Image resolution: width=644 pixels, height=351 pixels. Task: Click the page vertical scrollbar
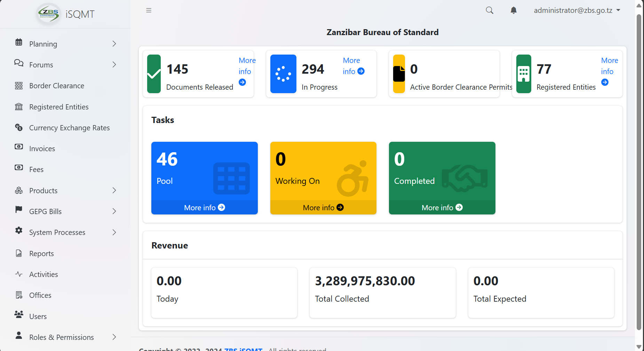point(639,174)
